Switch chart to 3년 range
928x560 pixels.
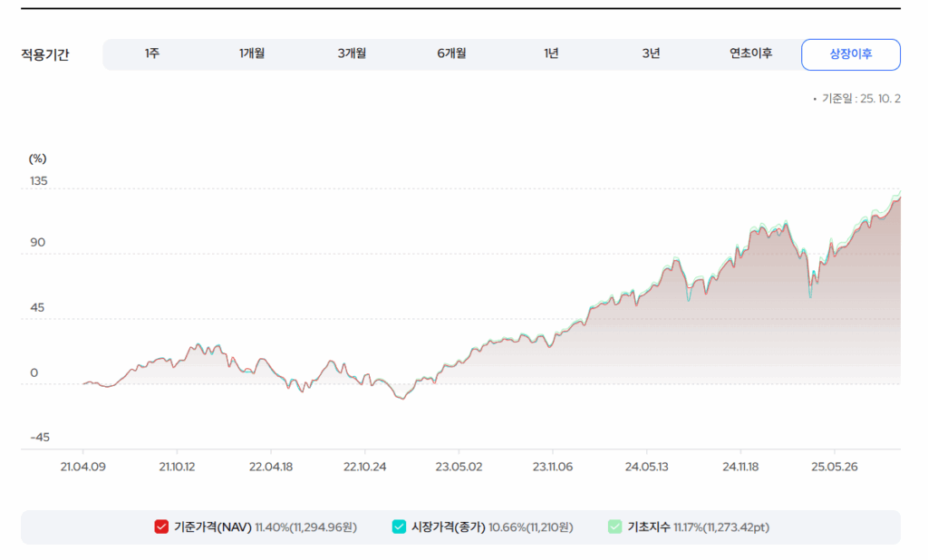pyautogui.click(x=651, y=54)
